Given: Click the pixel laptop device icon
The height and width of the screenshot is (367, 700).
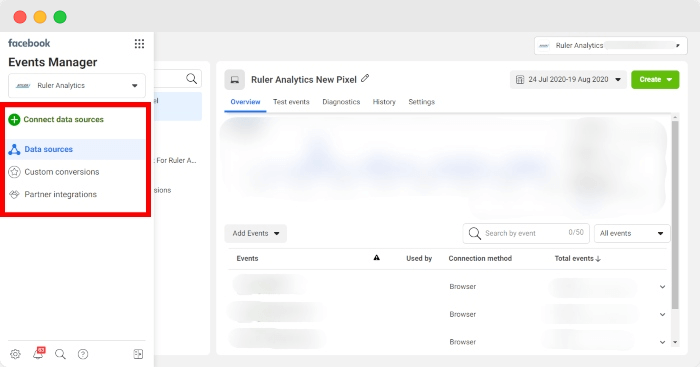Looking at the screenshot, I should pyautogui.click(x=234, y=80).
